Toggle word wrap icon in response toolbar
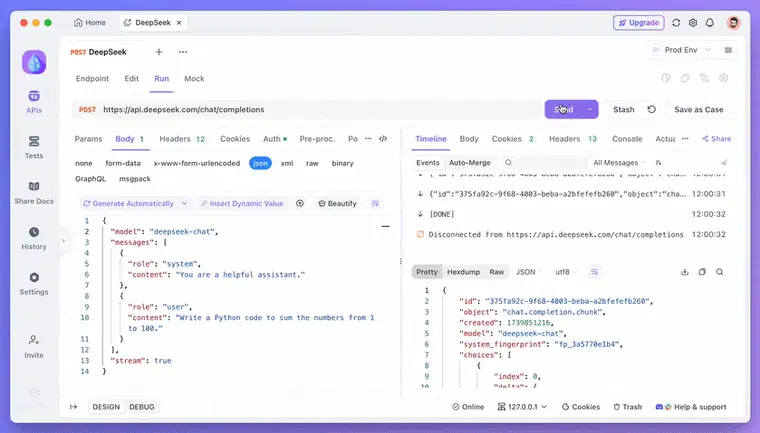Viewport: 760px width, 433px height. 594,272
